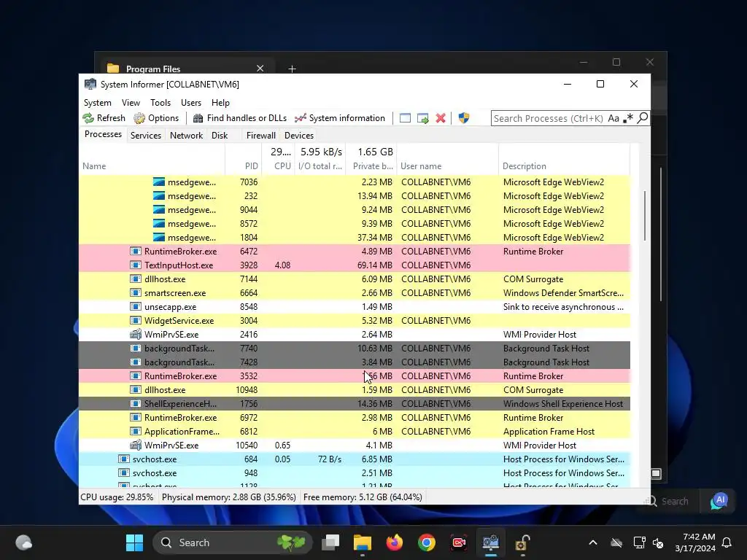Click the taskbar Search box
The height and width of the screenshot is (560, 747).
click(233, 542)
